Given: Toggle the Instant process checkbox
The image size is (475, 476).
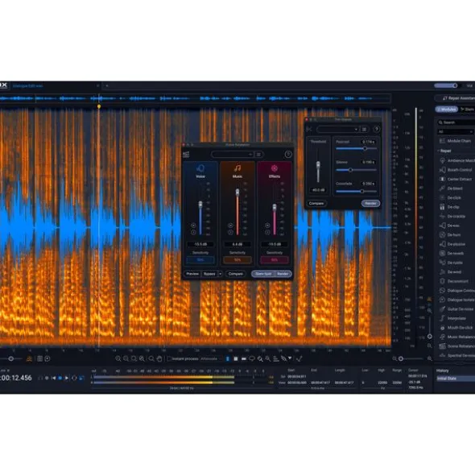Looking at the screenshot, I should coord(169,359).
